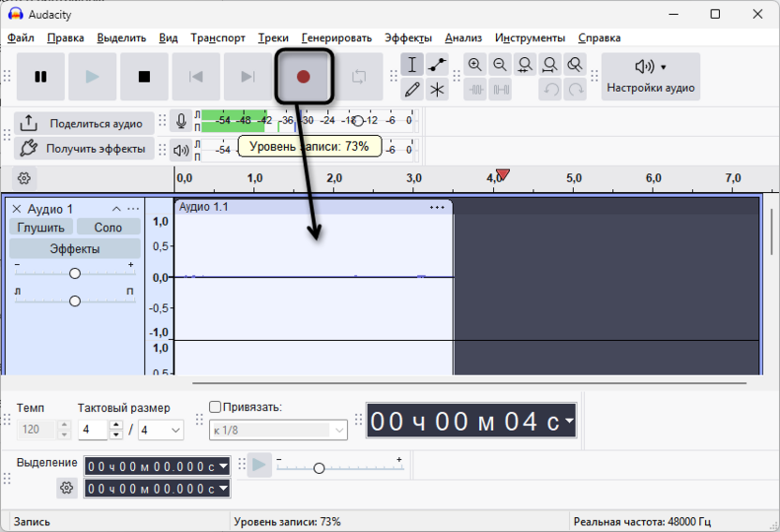
Task: Open the Выделить menu
Action: pyautogui.click(x=121, y=37)
